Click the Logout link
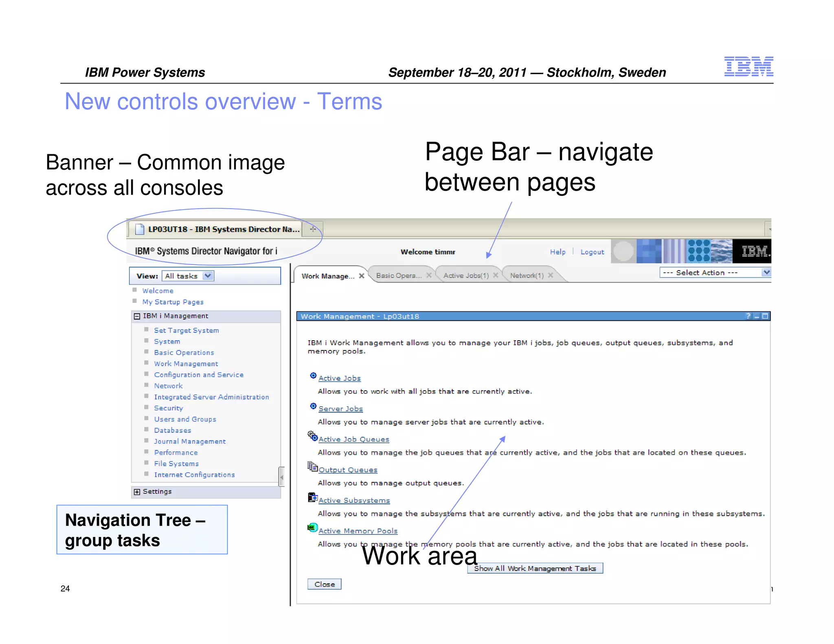The image size is (834, 644). coord(592,252)
